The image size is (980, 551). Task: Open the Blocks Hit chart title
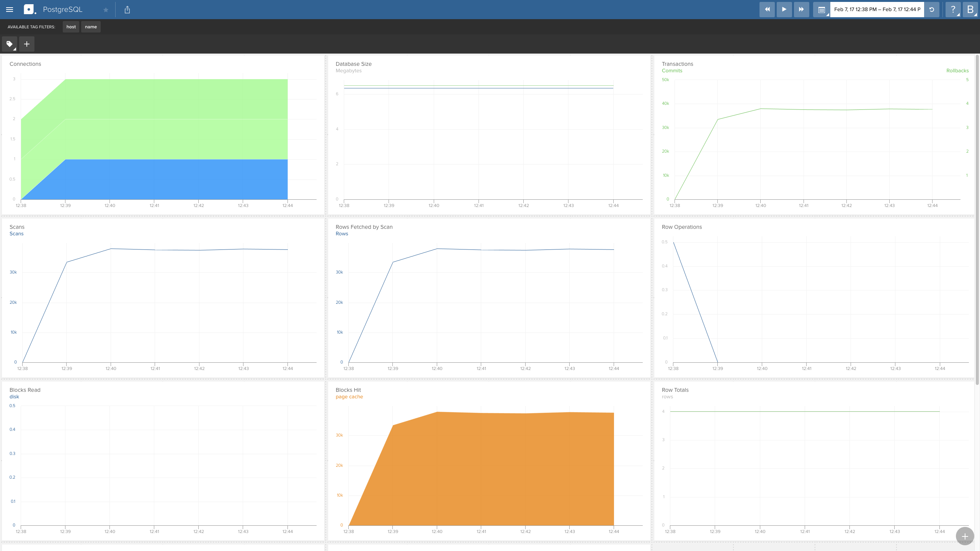tap(348, 390)
